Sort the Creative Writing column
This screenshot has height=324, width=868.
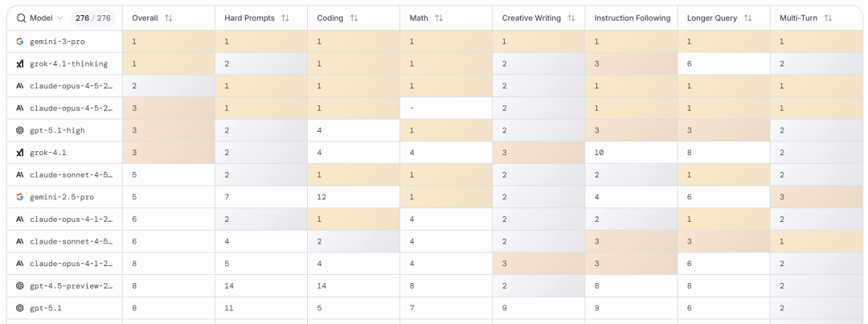[571, 18]
